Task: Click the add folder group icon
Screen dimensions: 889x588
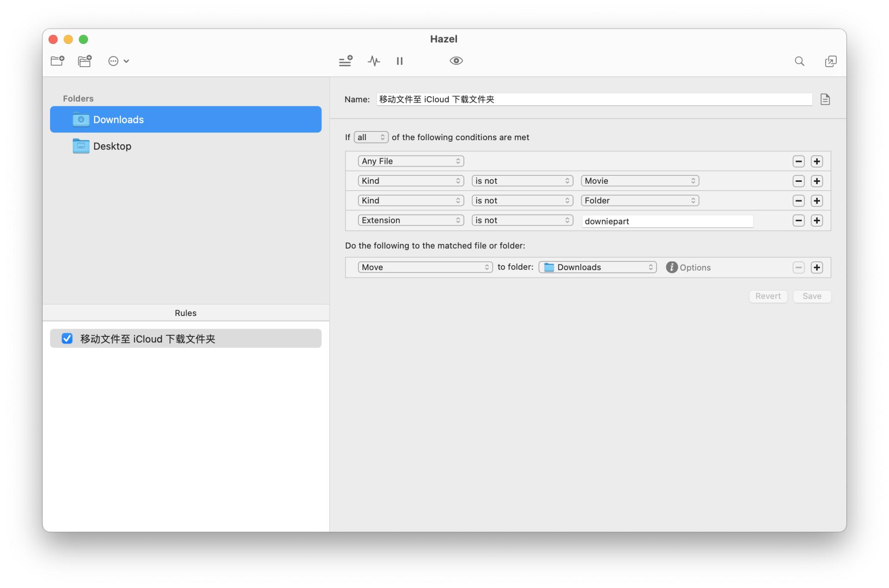Action: (85, 61)
